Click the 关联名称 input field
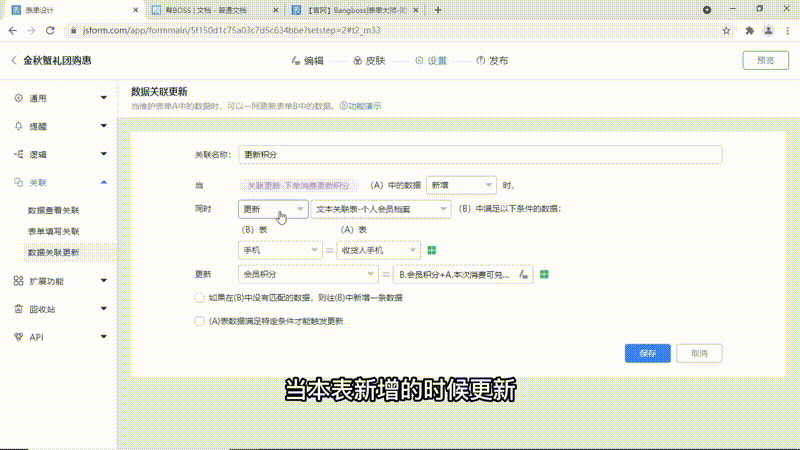Viewport: 800px width, 450px height. click(x=480, y=155)
